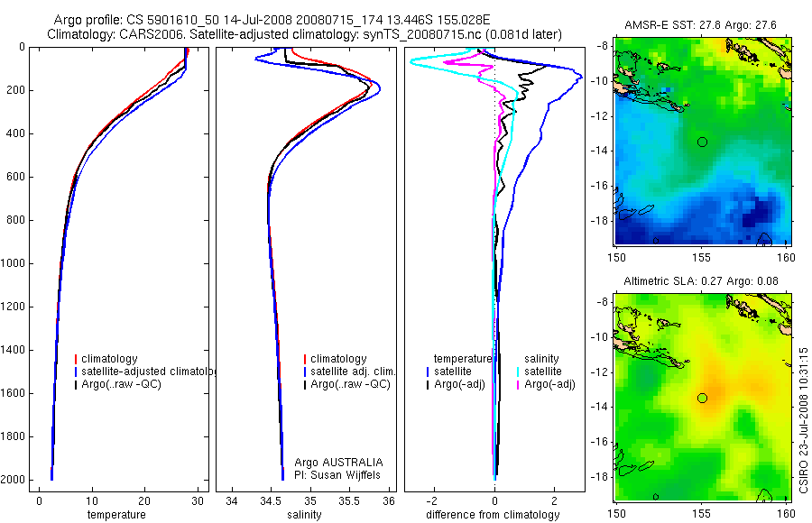Click 'salinity' x-axis label below the second plot
Screen dimensions: 812x523
304,515
